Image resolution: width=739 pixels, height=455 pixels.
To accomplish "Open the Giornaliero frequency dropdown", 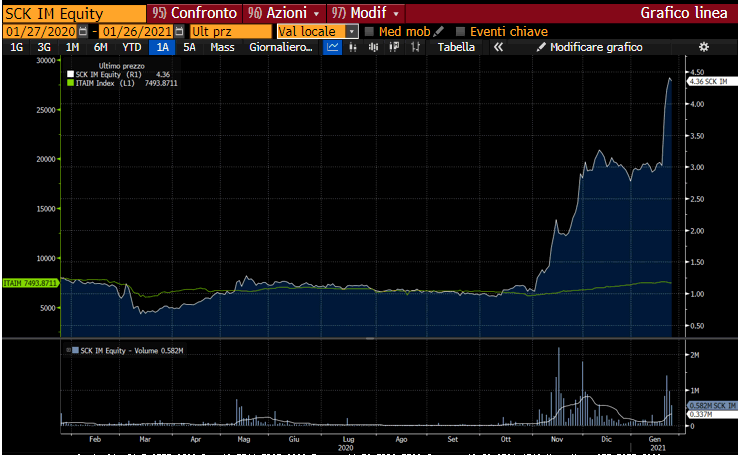I will pos(280,47).
